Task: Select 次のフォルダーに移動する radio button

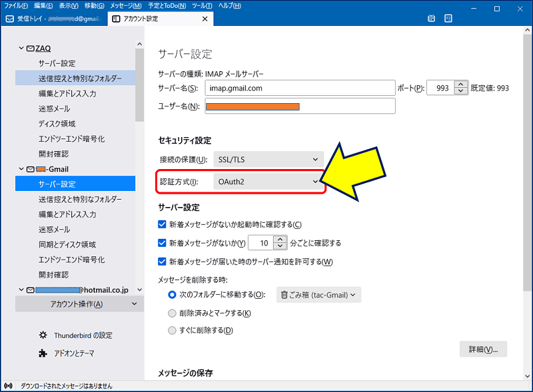Action: 172,295
